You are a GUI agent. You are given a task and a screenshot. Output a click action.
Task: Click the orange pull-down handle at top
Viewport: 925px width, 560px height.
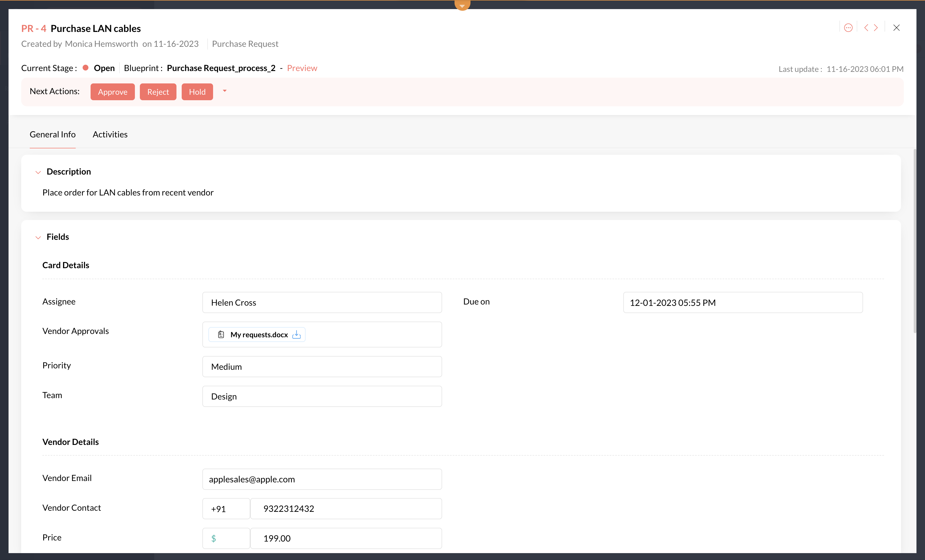coord(462,5)
